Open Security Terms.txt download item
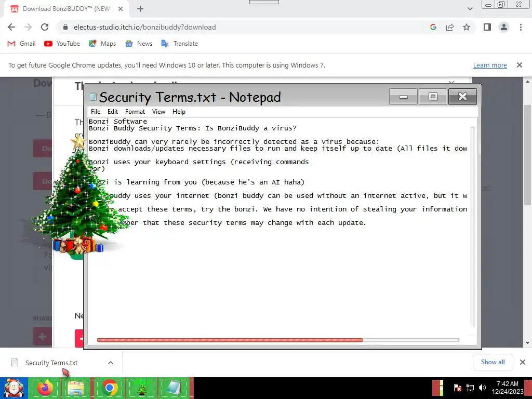 coord(51,363)
